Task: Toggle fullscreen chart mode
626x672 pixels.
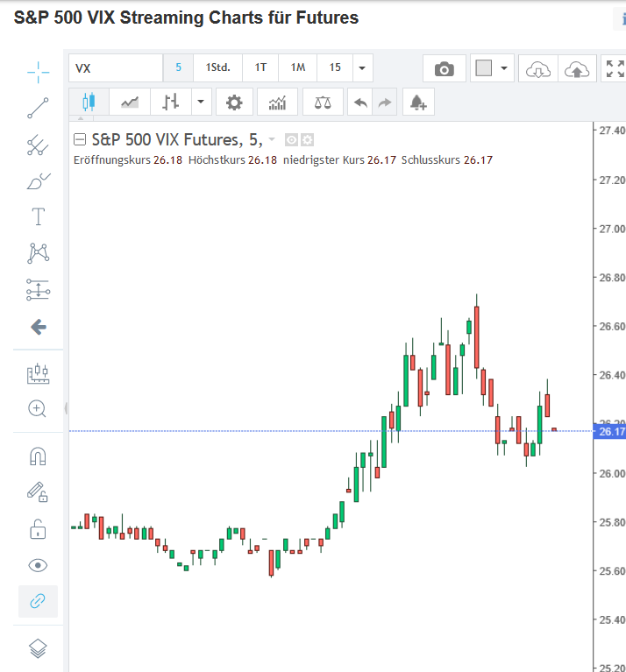Action: 615,68
